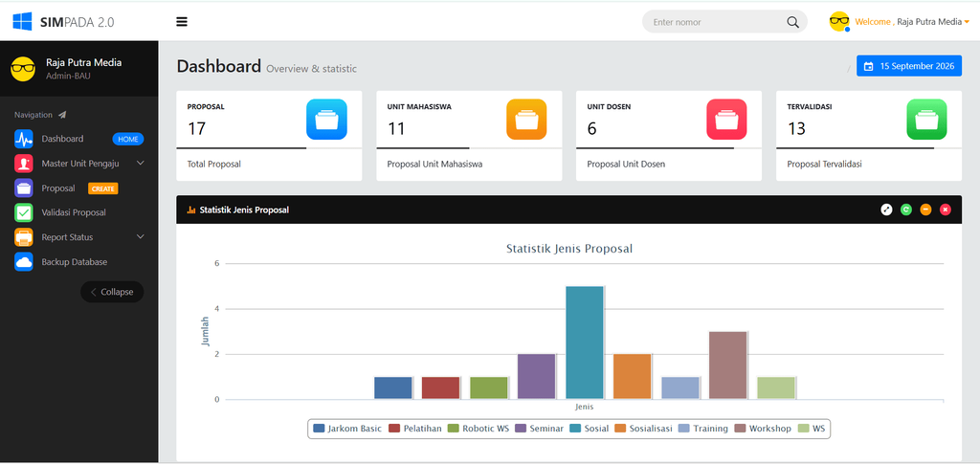Click the Collapse sidebar button
The height and width of the screenshot is (464, 980).
pyautogui.click(x=112, y=292)
